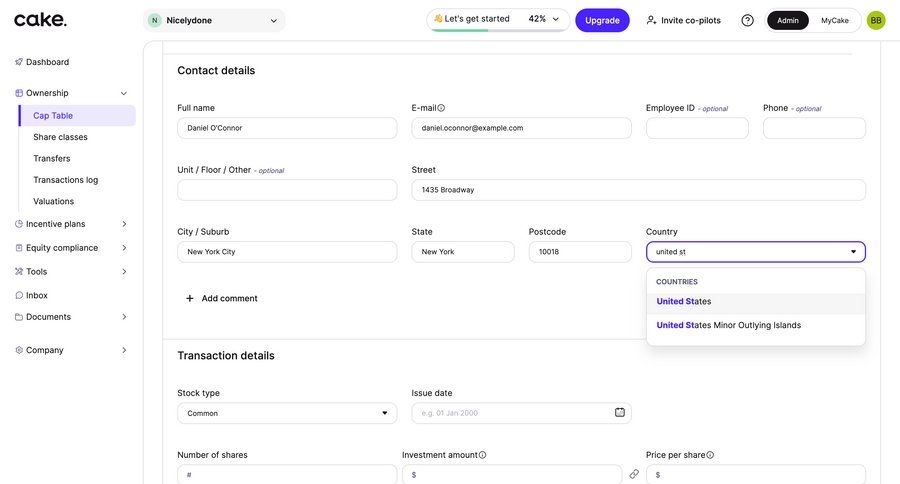This screenshot has width=900, height=484.
Task: Click the Full name input field
Action: (287, 128)
